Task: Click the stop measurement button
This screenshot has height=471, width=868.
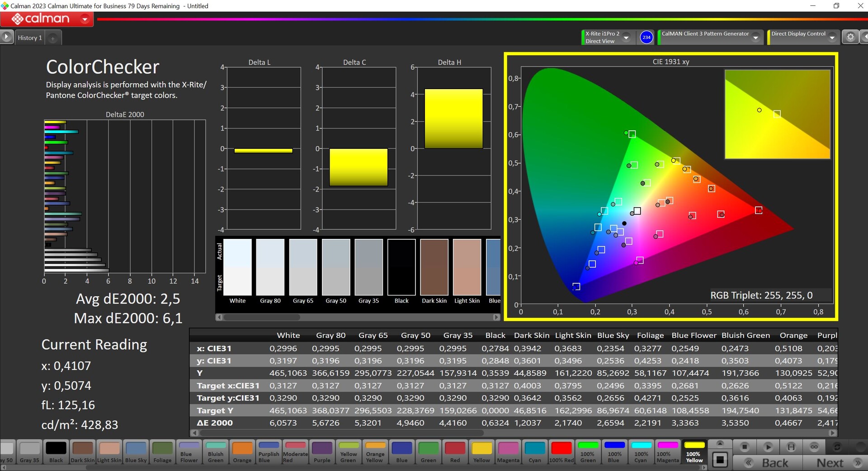Action: 745,447
